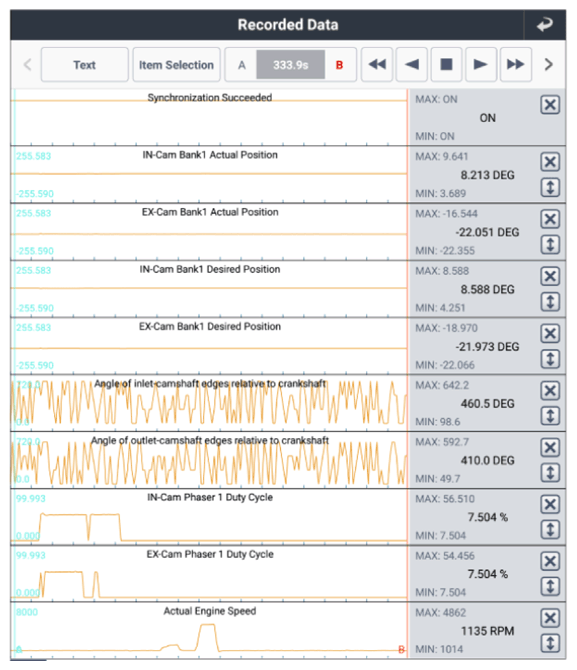Remove the IN-Cam Bank1 Actual Position graph
This screenshot has height=670, width=577.
point(550,162)
